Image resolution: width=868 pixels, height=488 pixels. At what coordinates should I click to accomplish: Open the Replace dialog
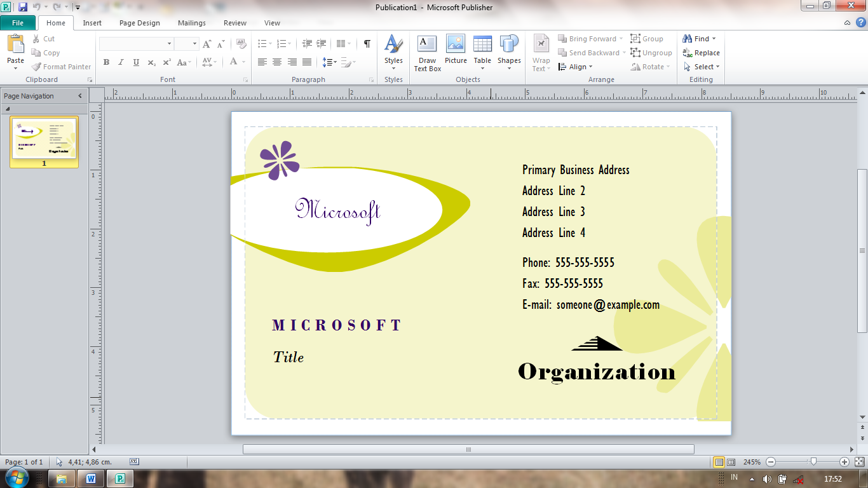click(x=702, y=53)
